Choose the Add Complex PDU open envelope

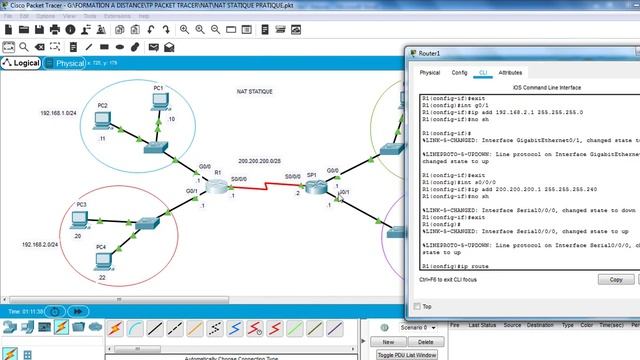pyautogui.click(x=169, y=47)
